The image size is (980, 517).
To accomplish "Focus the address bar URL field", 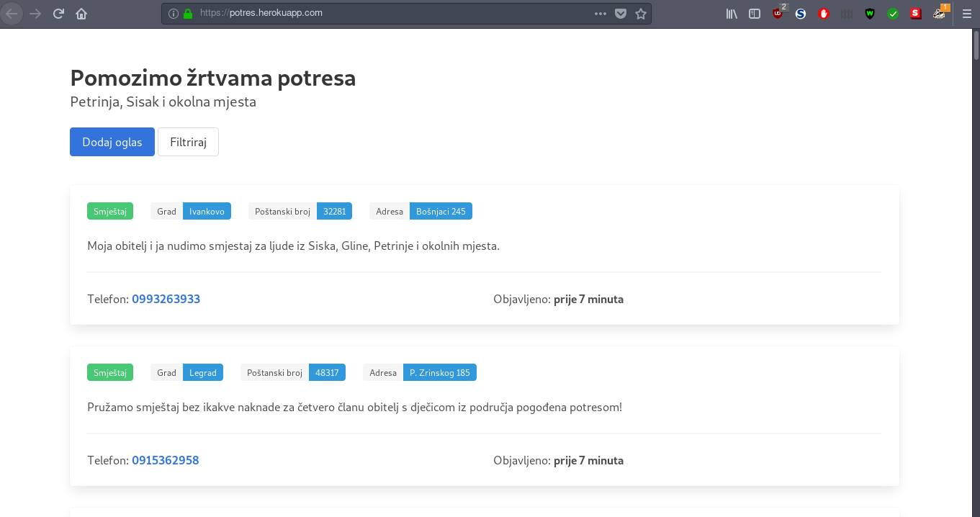I will pos(389,13).
